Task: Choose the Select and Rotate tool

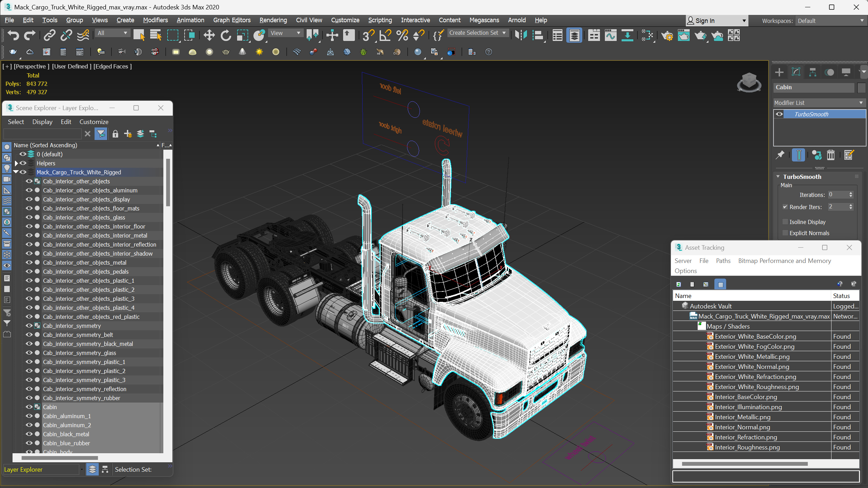Action: [226, 35]
